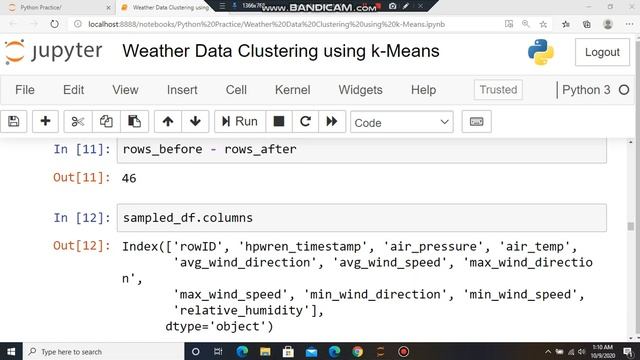
Task: Open the Mail app from taskbar
Action: coord(311,351)
